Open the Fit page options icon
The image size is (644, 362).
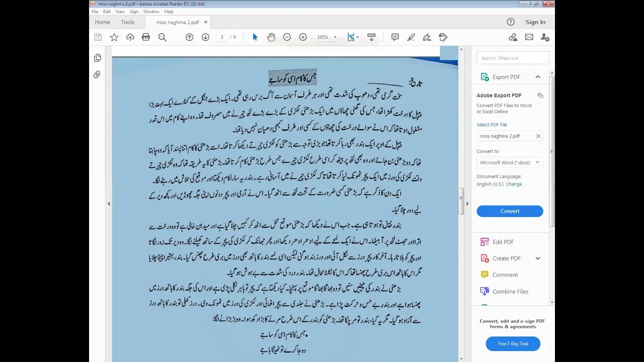(x=352, y=37)
